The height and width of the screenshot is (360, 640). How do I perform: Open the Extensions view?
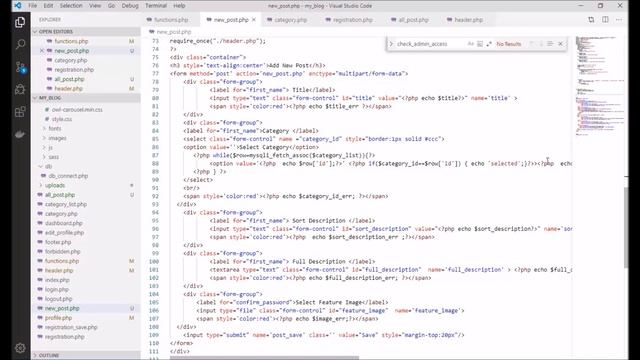[20, 111]
